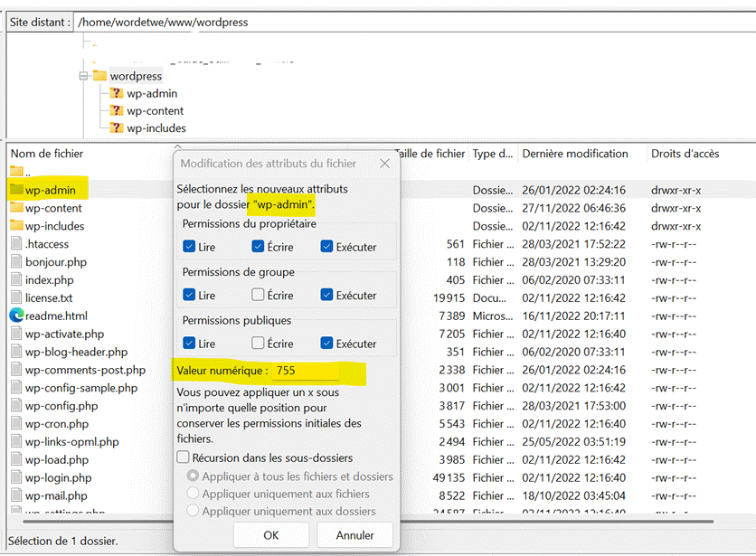Select the wp-config.php file name
Screen dimensions: 756x556
[61, 406]
